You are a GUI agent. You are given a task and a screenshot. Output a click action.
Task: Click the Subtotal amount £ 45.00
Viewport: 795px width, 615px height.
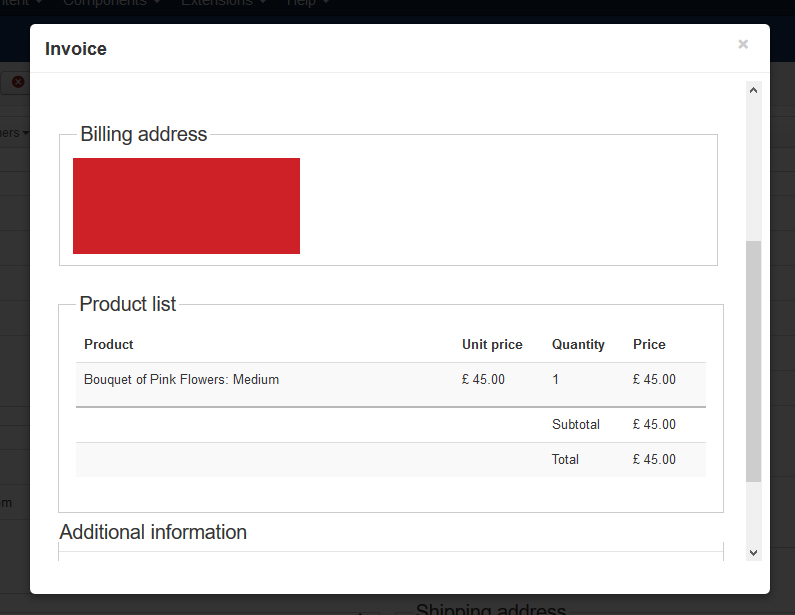(x=654, y=424)
